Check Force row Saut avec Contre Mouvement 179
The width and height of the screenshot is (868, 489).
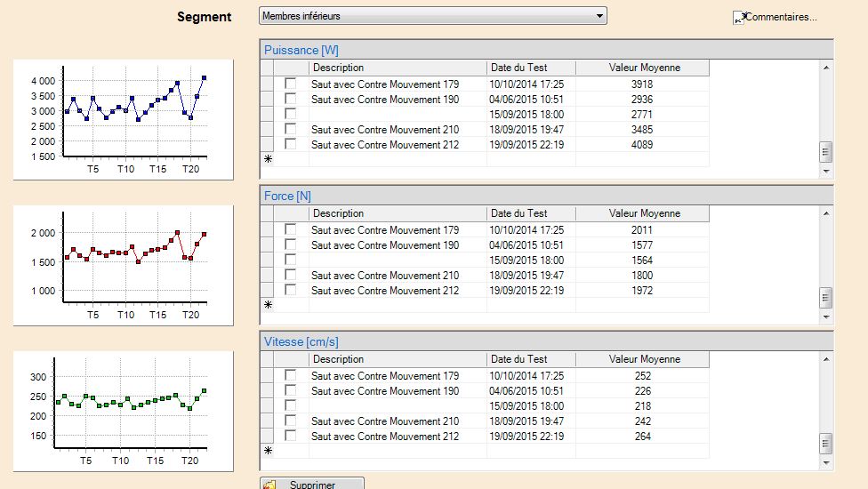290,229
